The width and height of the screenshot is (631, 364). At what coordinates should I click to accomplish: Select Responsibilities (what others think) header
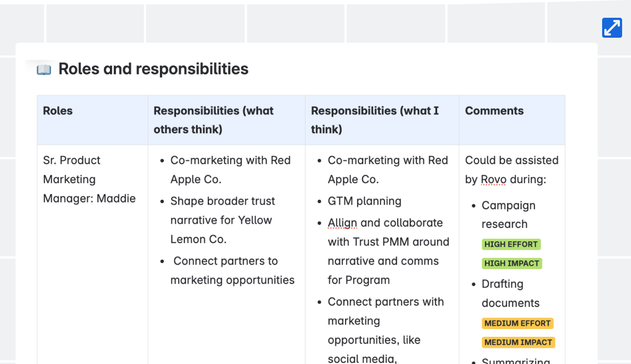[227, 120]
